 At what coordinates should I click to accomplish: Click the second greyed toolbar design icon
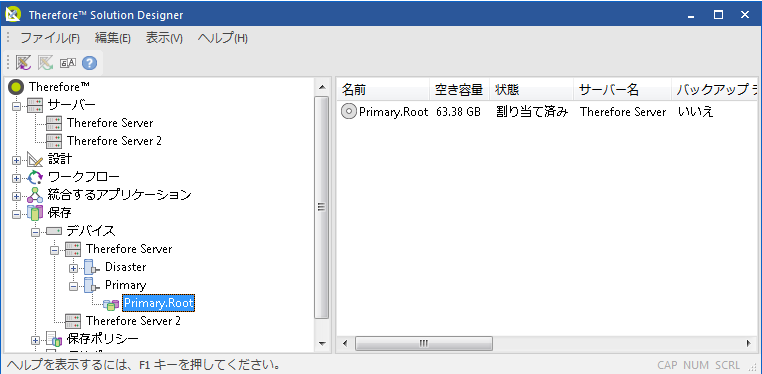pyautogui.click(x=45, y=63)
